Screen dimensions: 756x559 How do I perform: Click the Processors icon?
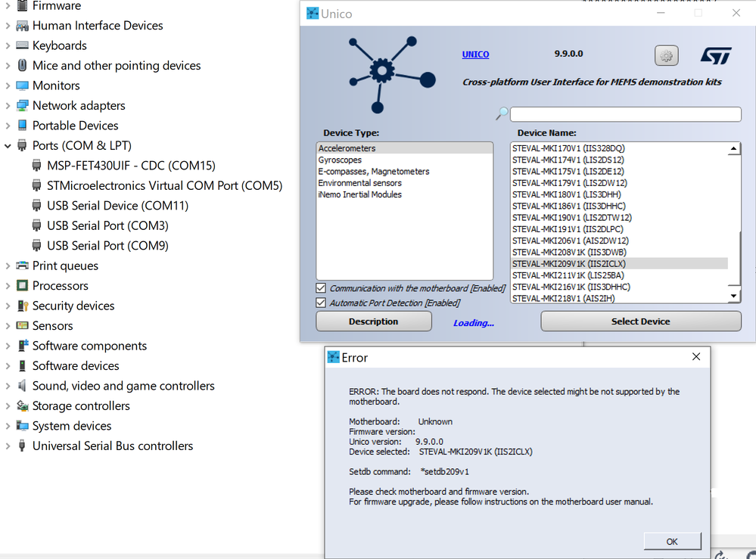click(22, 286)
